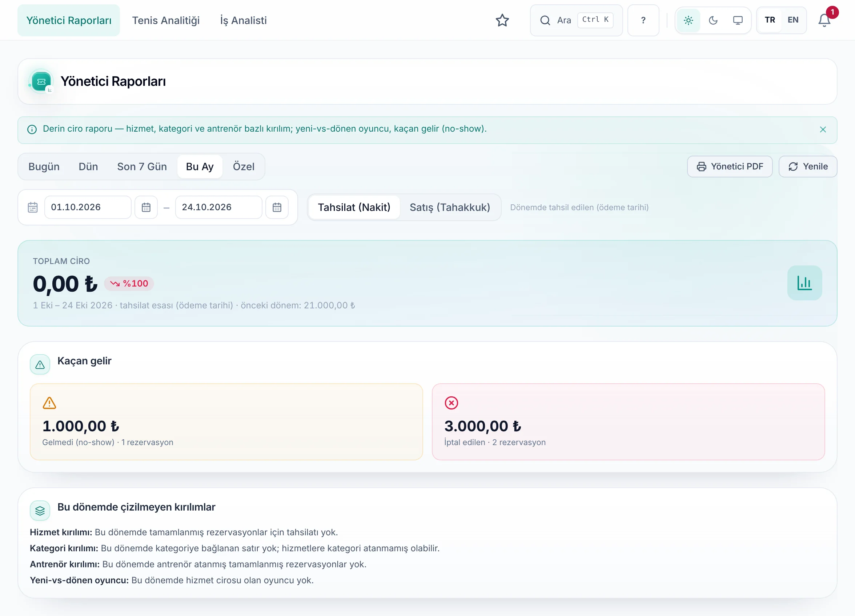Choose Tahsilat (Nakit) basis

pyautogui.click(x=354, y=207)
